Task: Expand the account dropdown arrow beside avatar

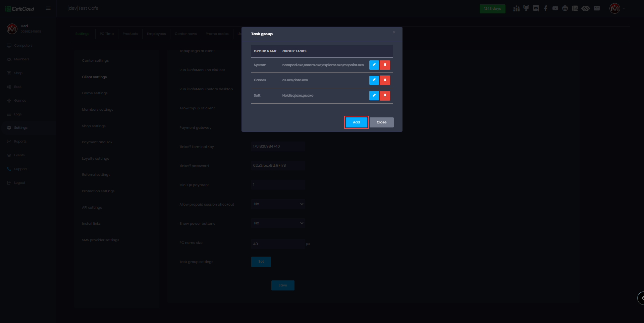Action: tap(624, 8)
